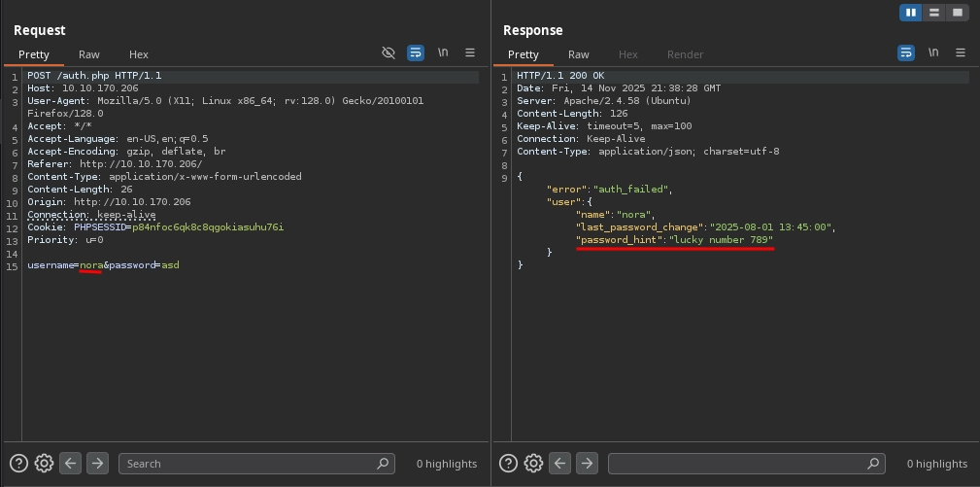
Task: Open Request search settings gear
Action: [x=44, y=464]
